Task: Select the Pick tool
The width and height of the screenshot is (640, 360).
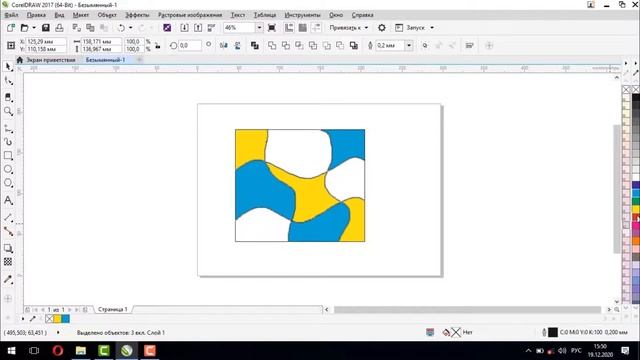Action: pyautogui.click(x=8, y=67)
